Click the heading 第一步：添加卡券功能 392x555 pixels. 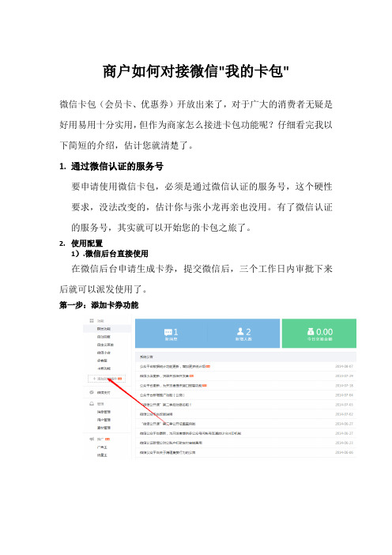coord(99,305)
